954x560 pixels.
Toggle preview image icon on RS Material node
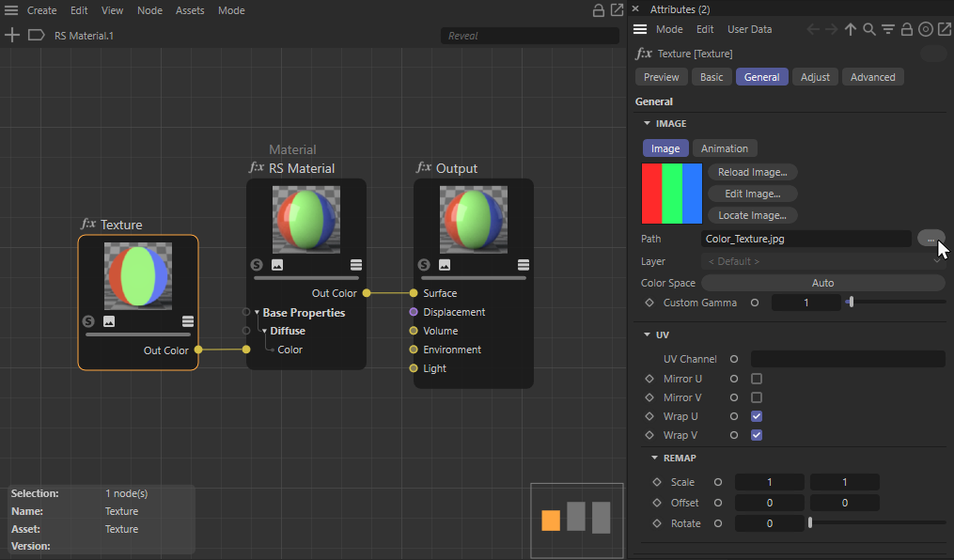277,265
